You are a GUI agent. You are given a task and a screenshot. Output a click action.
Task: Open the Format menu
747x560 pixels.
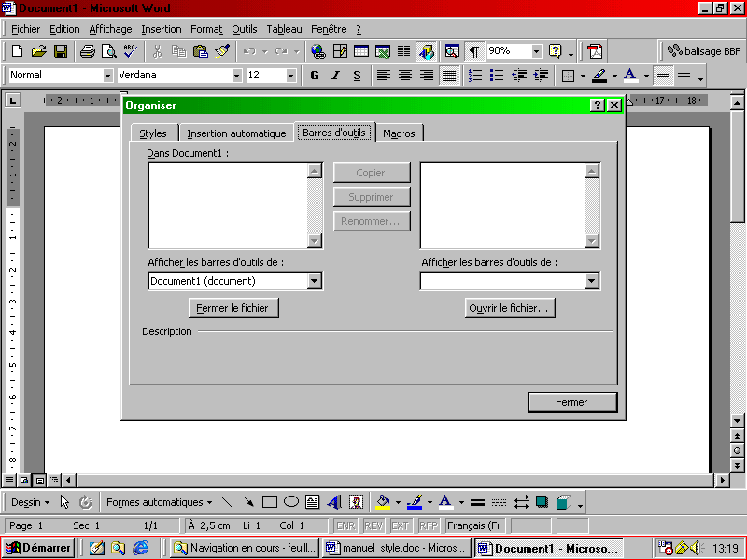206,29
